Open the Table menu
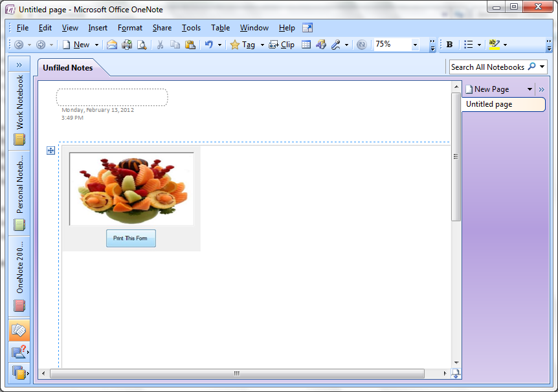The image size is (558, 392). pyautogui.click(x=220, y=28)
